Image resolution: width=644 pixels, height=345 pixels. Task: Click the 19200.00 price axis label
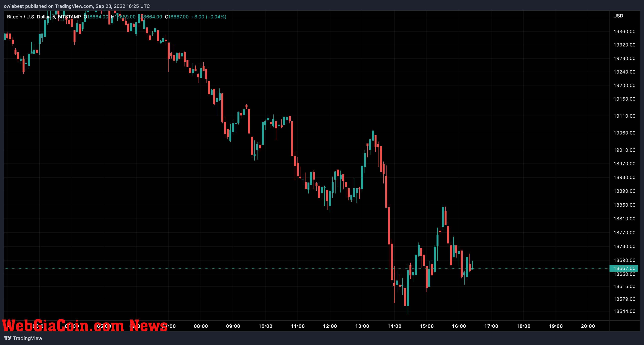tap(624, 85)
